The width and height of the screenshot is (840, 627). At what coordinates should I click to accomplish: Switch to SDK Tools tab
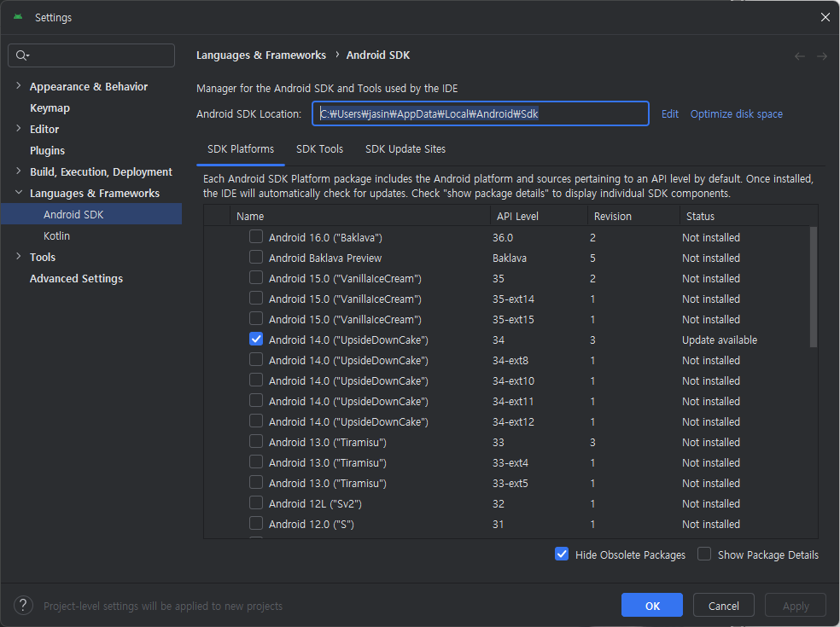319,148
